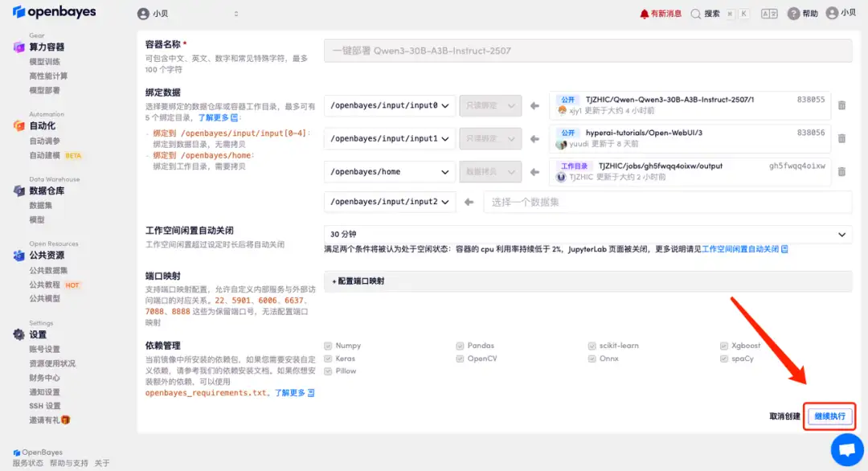This screenshot has height=471, width=868.
Task: Go to 公共数据集 in sidebar
Action: coord(48,270)
